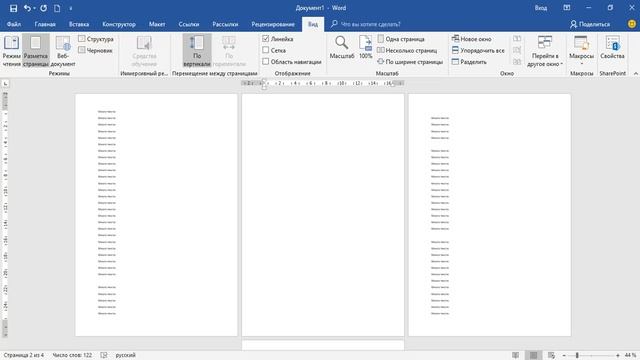Switch to read mode via status bar icon
Image resolution: width=640 pixels, height=360 pixels.
point(516,355)
